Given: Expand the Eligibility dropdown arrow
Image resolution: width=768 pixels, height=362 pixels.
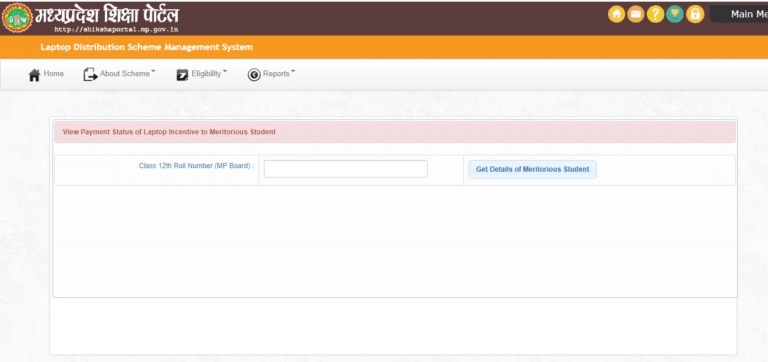Looking at the screenshot, I should pos(225,72).
